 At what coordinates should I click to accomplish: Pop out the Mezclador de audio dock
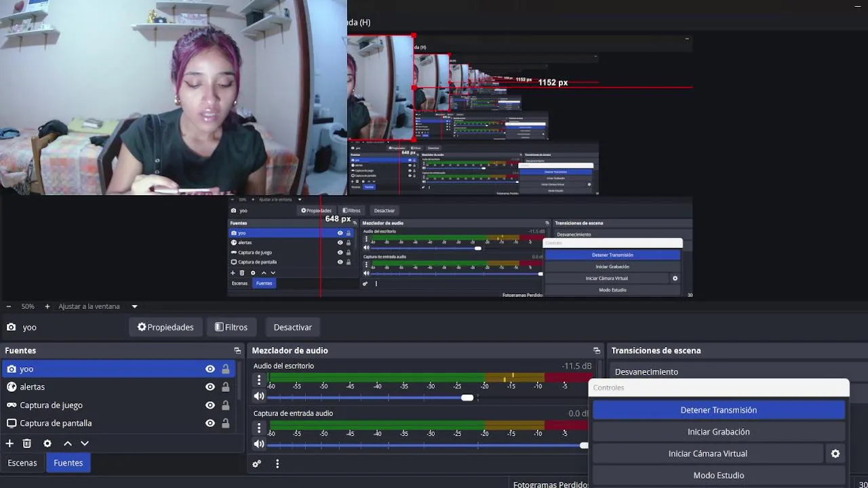point(597,350)
